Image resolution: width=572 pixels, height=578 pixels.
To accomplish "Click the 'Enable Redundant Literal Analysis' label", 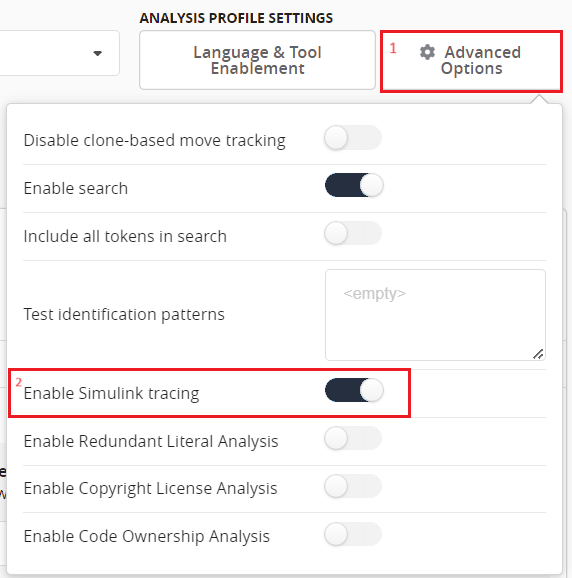I will pyautogui.click(x=151, y=441).
